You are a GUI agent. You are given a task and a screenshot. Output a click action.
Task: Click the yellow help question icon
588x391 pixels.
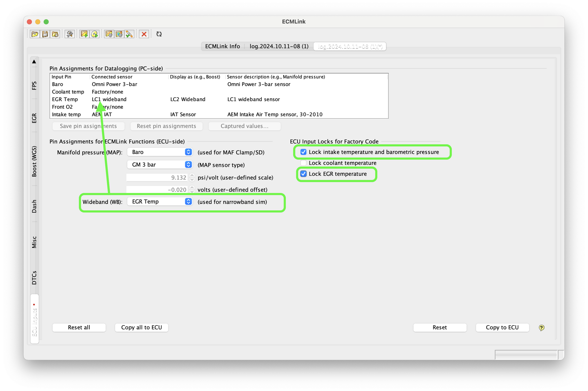point(542,328)
